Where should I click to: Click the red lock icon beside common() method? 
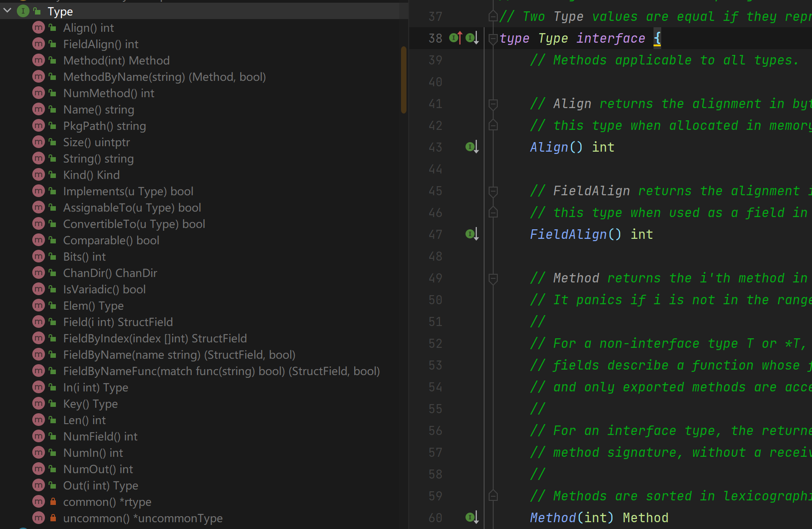[53, 501]
